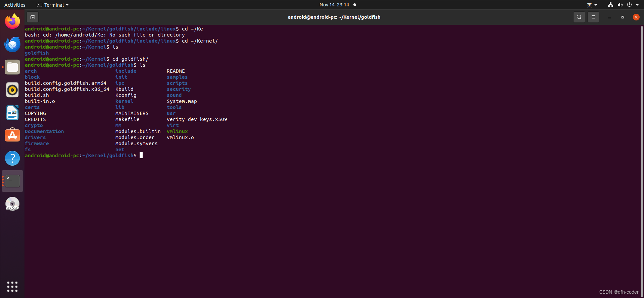The width and height of the screenshot is (644, 298).
Task: Show Applications grid button
Action: pyautogui.click(x=12, y=286)
